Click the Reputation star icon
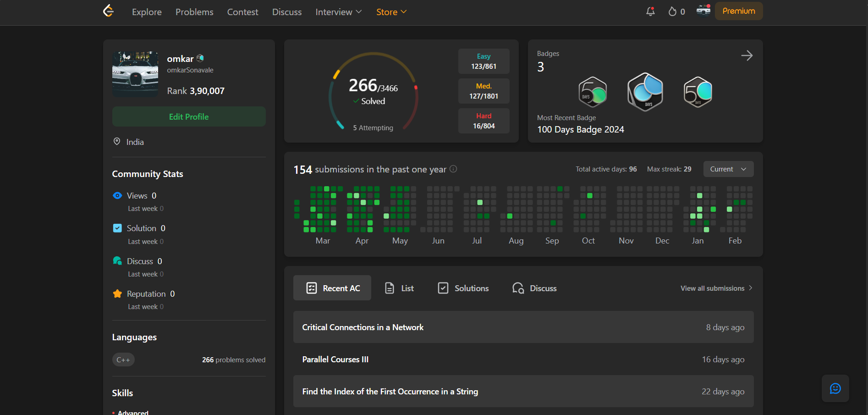This screenshot has height=415, width=868. point(117,293)
